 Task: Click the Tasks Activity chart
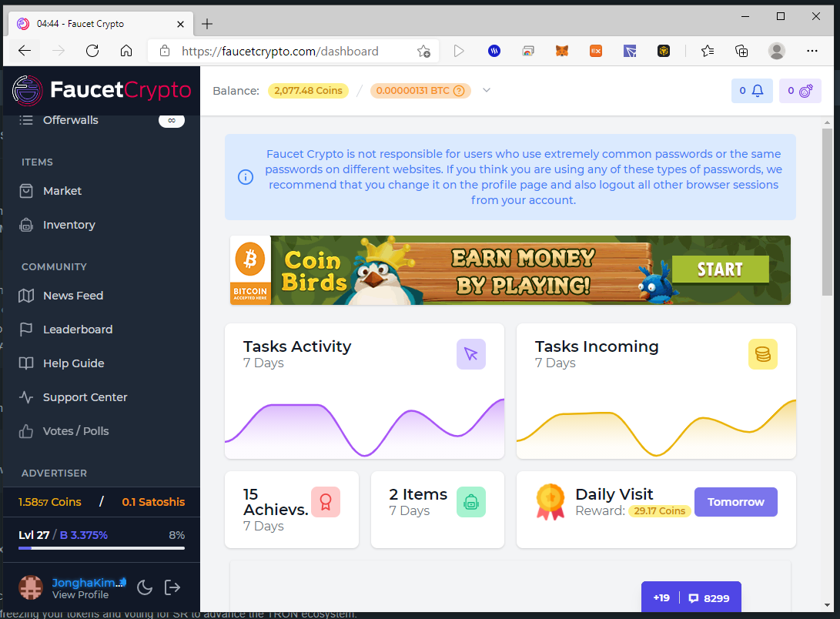pos(364,427)
